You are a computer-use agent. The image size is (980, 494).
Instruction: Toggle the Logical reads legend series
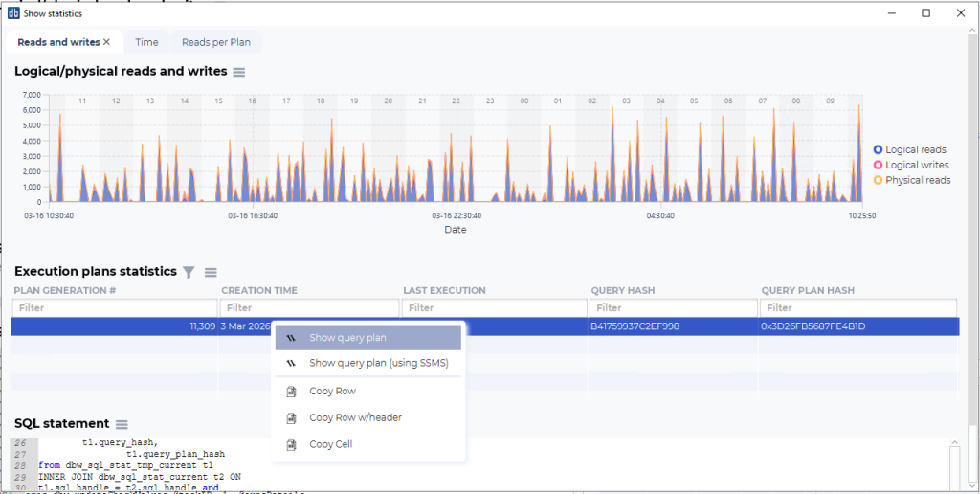(909, 149)
